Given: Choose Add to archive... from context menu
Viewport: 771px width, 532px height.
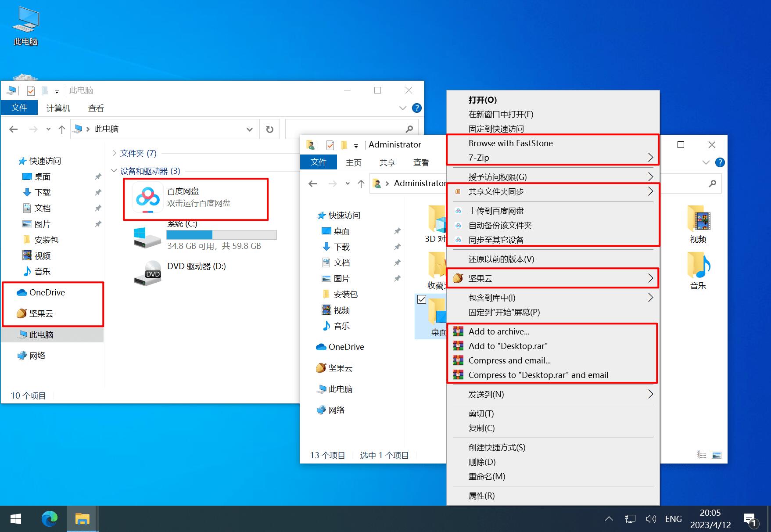Looking at the screenshot, I should pos(498,331).
